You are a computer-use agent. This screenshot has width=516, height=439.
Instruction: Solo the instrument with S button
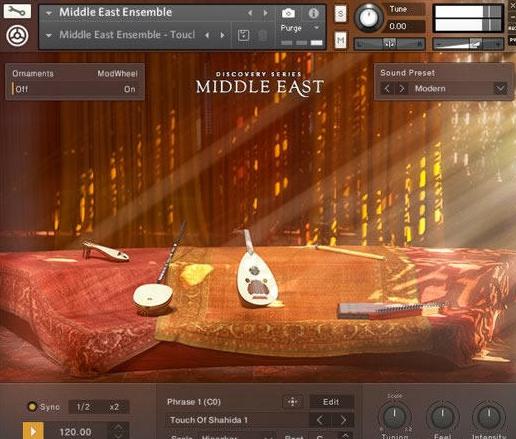pos(340,14)
